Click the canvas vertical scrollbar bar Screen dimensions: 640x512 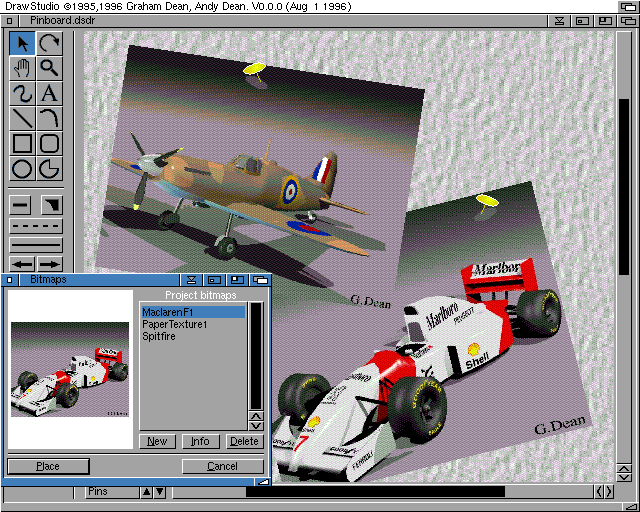(624, 187)
